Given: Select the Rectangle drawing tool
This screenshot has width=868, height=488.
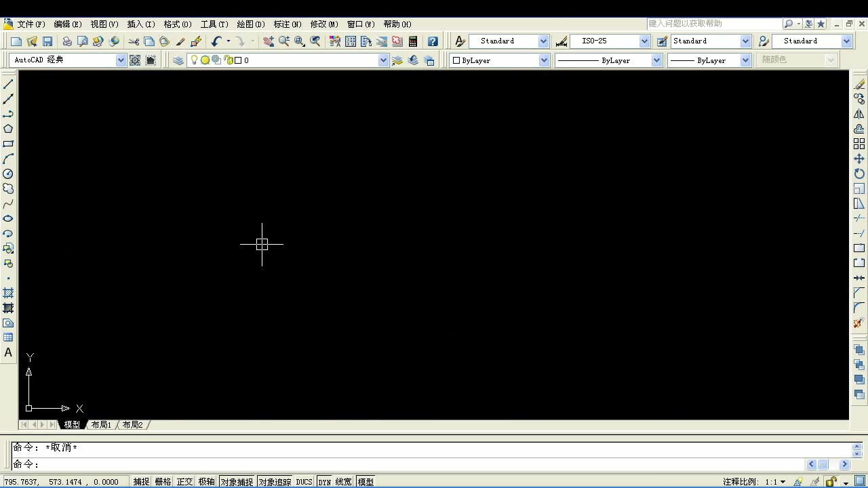Looking at the screenshot, I should 8,144.
